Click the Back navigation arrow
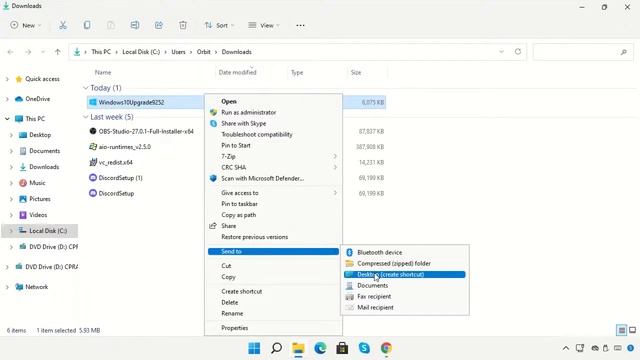The image size is (640, 360). [x=11, y=52]
